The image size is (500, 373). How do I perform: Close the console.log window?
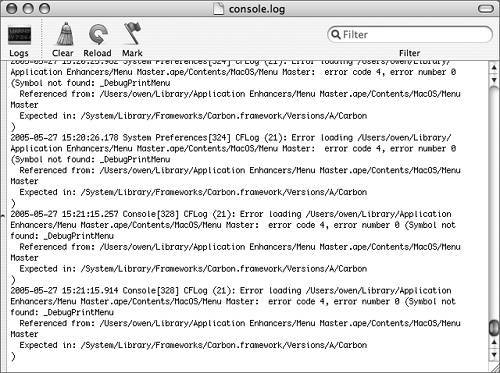coord(12,9)
